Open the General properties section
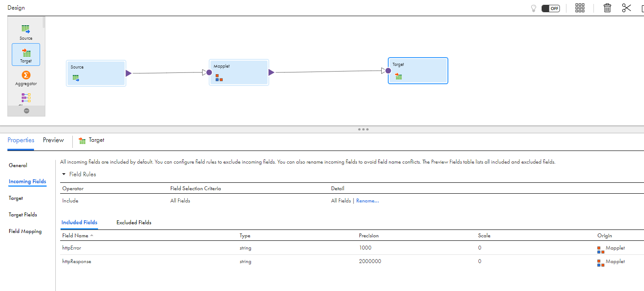 pos(18,165)
